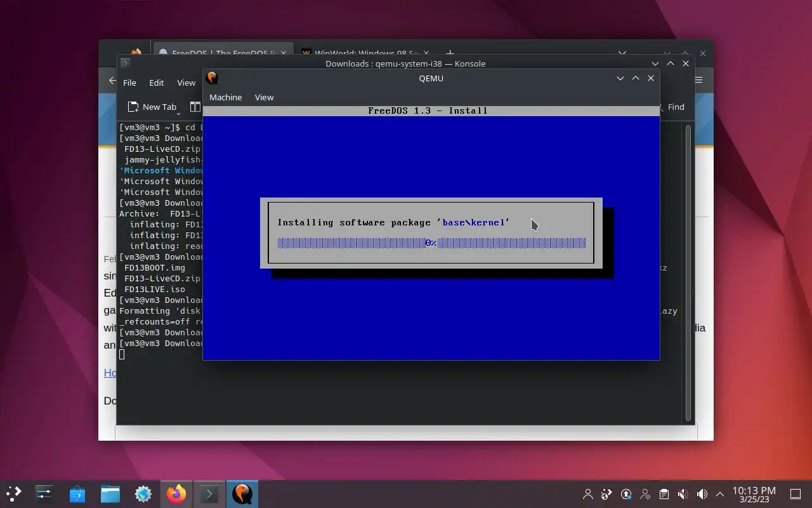Screen dimensions: 812x508
Task: Open the View menu in QEMU
Action: pyautogui.click(x=264, y=97)
